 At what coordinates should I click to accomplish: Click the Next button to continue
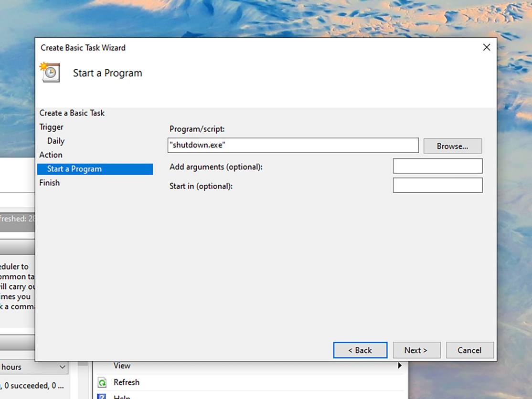(x=416, y=350)
